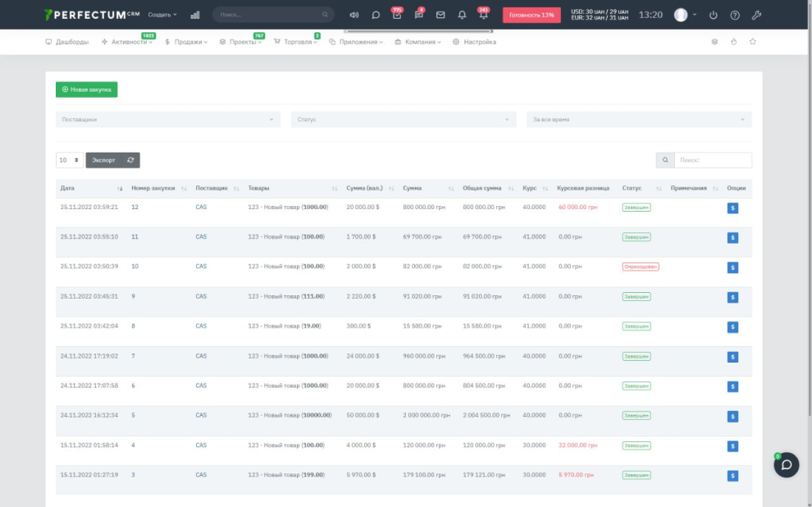Click the wrench settings icon
The height and width of the screenshot is (507, 812).
(x=756, y=15)
